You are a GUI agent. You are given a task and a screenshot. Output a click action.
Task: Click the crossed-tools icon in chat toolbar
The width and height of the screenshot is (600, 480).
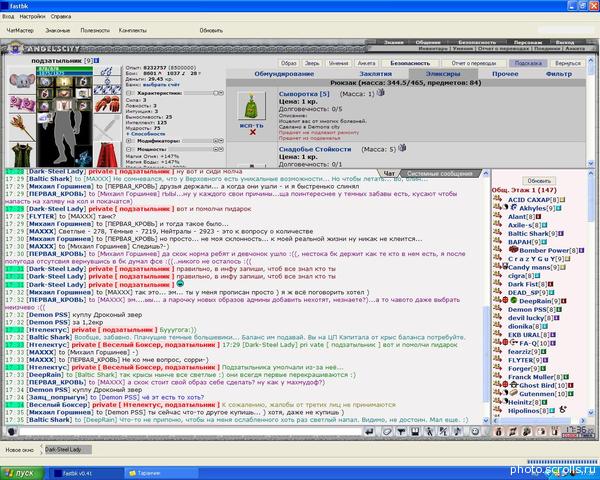(x=443, y=431)
